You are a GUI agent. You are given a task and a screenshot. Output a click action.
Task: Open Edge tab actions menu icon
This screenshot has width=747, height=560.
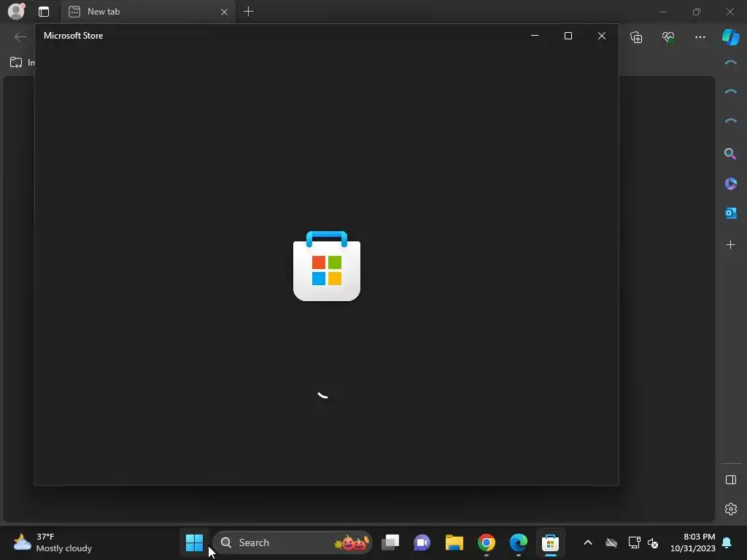(44, 12)
